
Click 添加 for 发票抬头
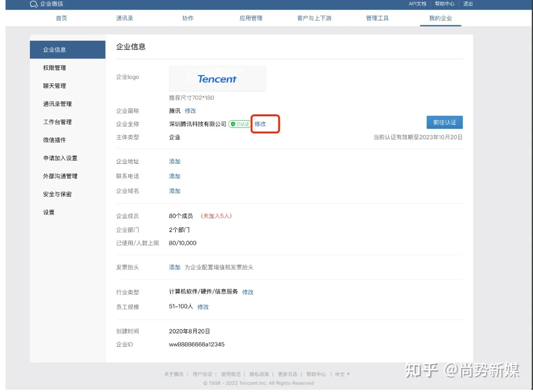pyautogui.click(x=175, y=267)
